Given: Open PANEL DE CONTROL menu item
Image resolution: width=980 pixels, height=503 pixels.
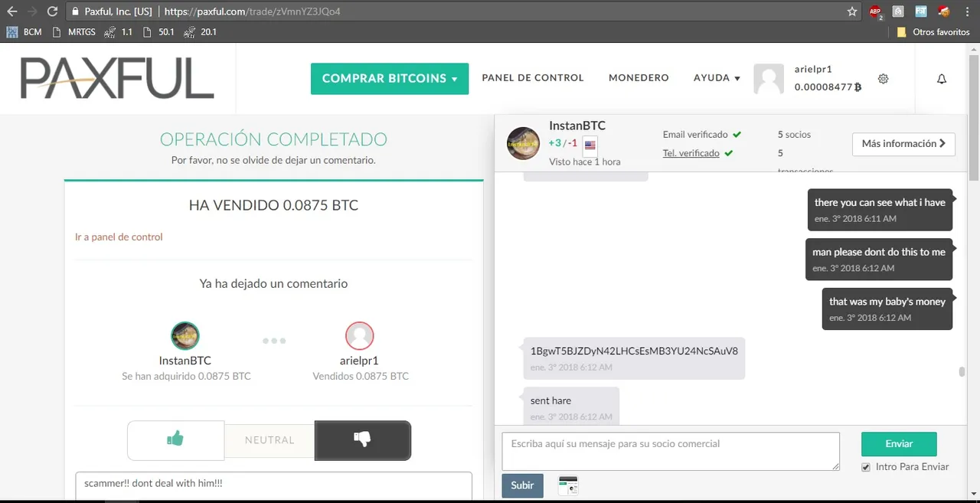Looking at the screenshot, I should (533, 78).
